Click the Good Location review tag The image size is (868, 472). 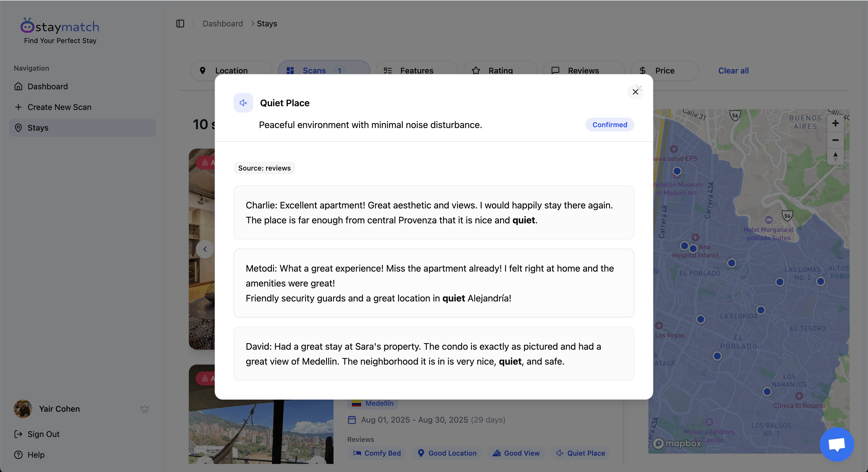click(447, 453)
